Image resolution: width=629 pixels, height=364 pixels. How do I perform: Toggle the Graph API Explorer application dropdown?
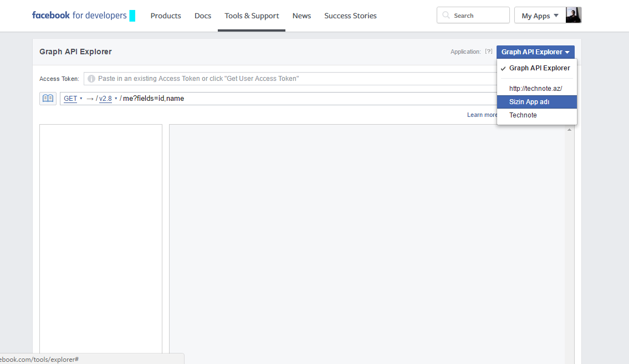tap(535, 52)
